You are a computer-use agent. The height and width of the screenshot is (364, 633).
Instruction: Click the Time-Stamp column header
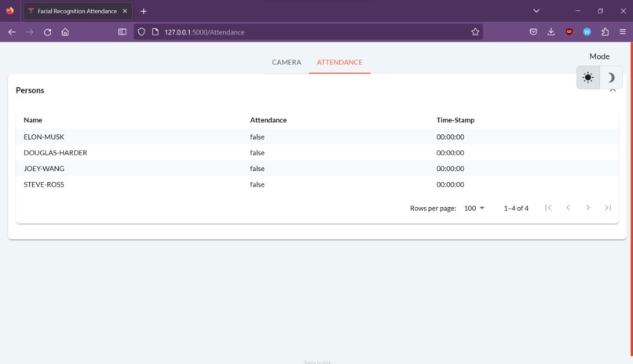(455, 120)
